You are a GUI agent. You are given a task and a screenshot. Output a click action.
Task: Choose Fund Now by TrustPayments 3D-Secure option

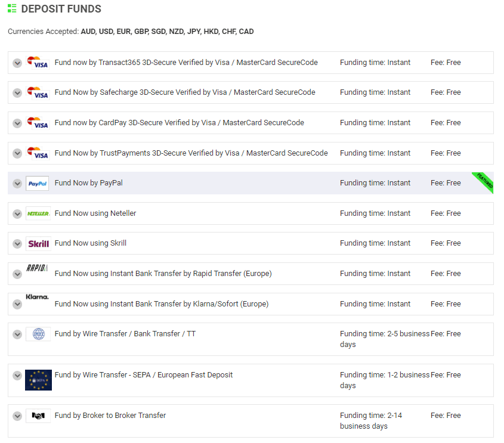click(x=191, y=153)
